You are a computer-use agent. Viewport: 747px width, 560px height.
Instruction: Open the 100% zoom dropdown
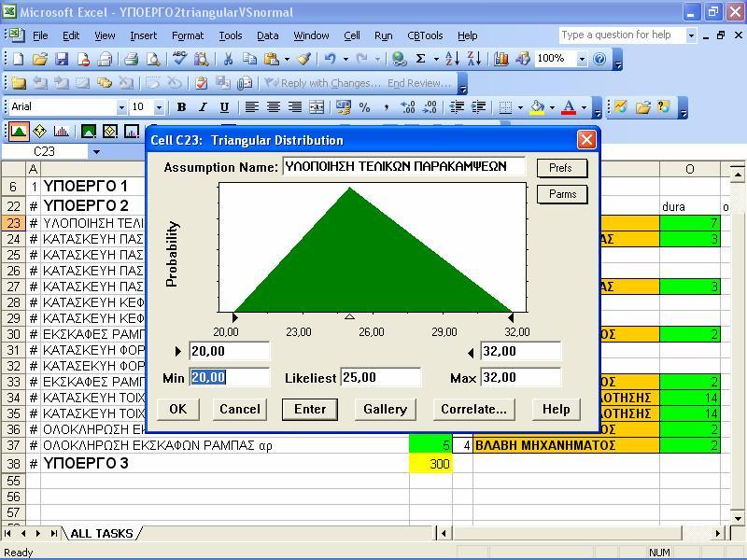tap(582, 59)
